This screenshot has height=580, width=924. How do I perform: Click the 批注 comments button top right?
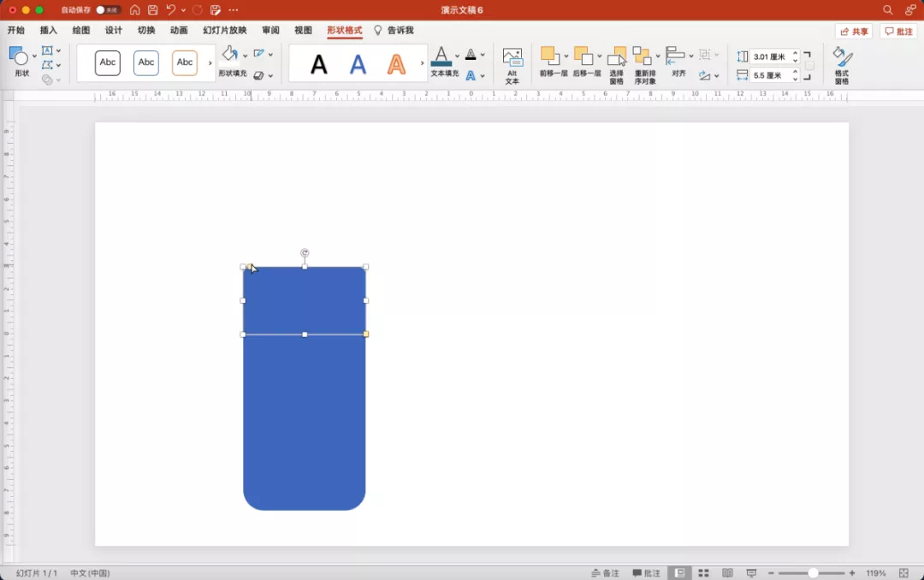pyautogui.click(x=898, y=32)
